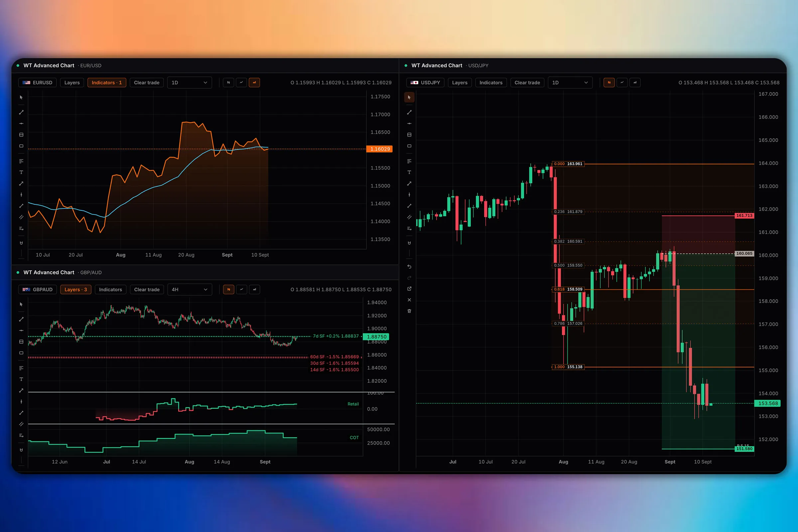Toggle magnet snap in GBP/AUD toolbar
The image size is (798, 532).
pos(21,450)
